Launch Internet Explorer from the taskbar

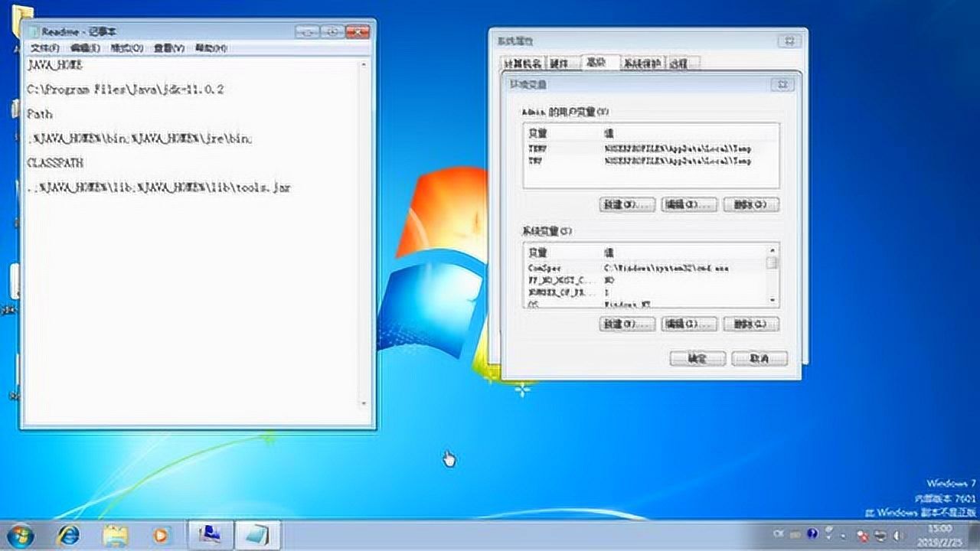[68, 534]
